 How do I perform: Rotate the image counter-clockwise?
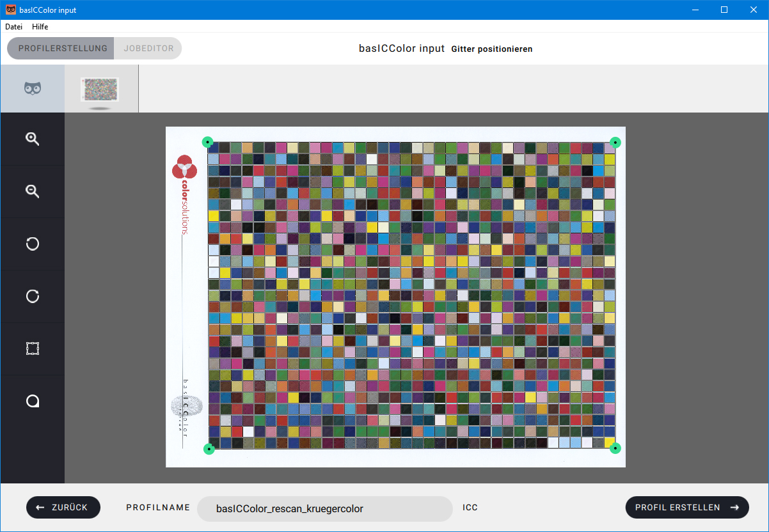pos(32,244)
